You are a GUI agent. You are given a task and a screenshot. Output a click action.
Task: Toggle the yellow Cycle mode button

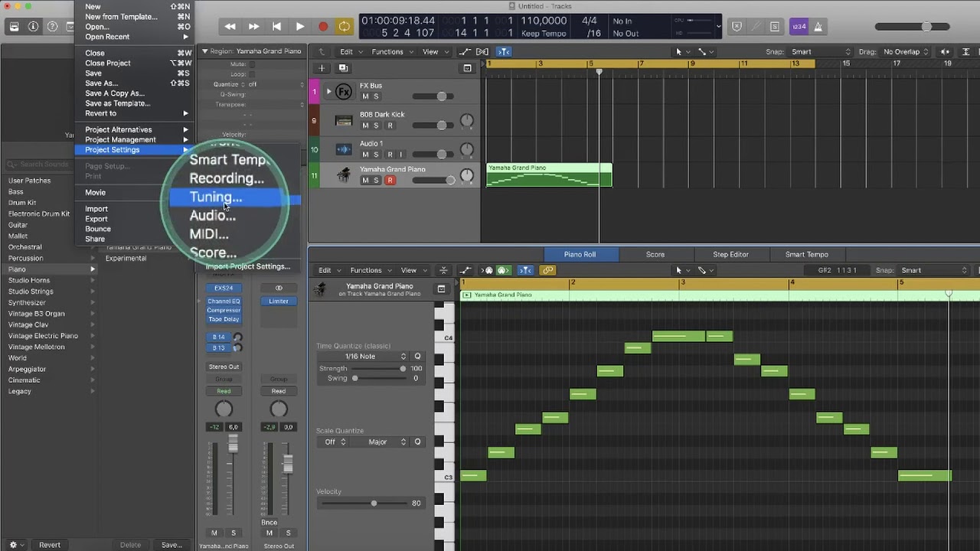click(x=345, y=26)
